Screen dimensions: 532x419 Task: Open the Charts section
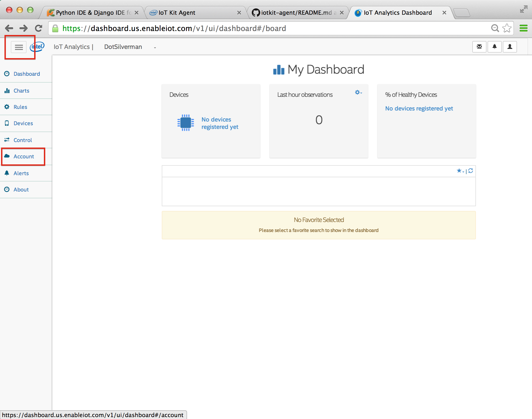pos(21,90)
